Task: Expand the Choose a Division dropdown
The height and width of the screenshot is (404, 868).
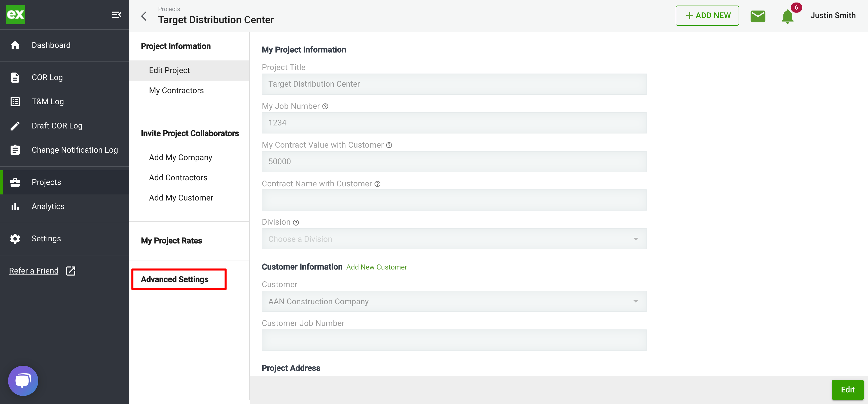Action: [x=454, y=239]
